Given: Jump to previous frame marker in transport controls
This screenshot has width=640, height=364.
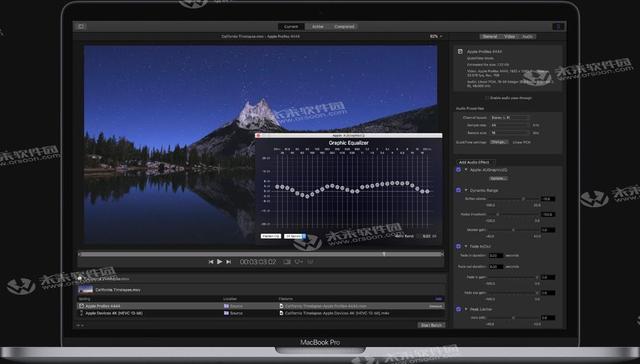Looking at the screenshot, I should [211, 262].
